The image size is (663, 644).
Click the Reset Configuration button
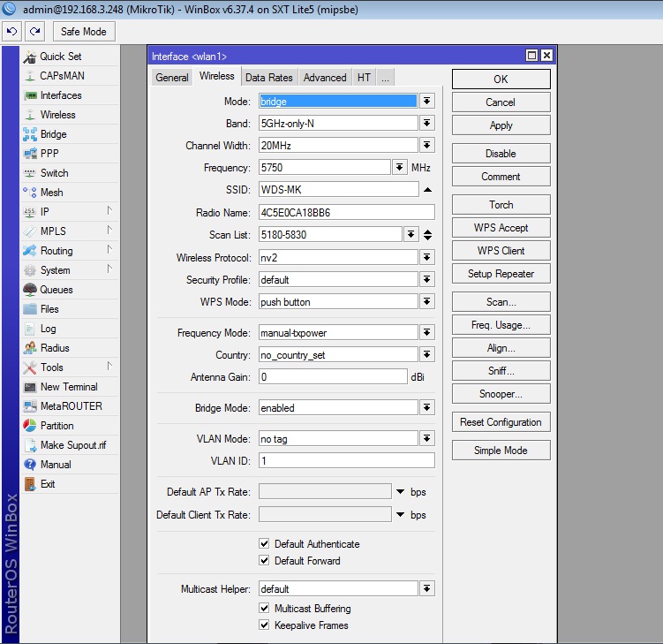[501, 422]
